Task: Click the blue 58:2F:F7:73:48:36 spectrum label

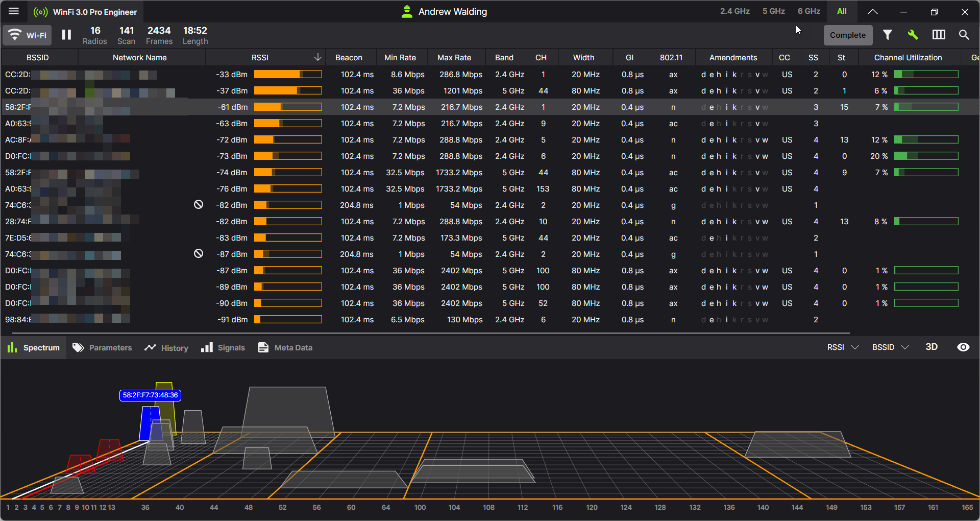Action: coord(150,395)
